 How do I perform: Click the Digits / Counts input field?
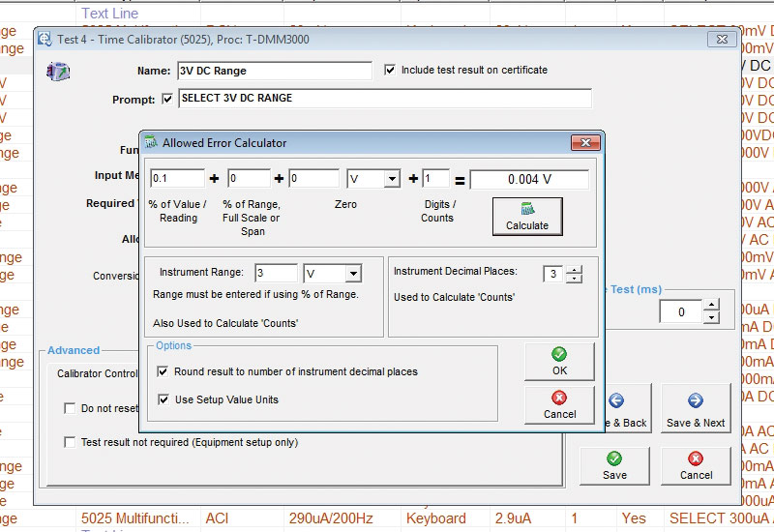pyautogui.click(x=435, y=179)
